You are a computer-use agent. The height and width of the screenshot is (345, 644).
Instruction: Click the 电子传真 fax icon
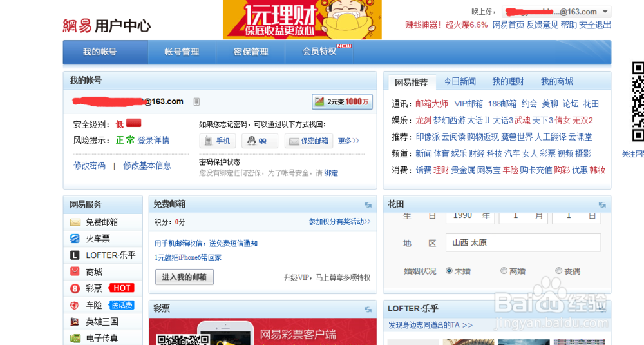[75, 339]
